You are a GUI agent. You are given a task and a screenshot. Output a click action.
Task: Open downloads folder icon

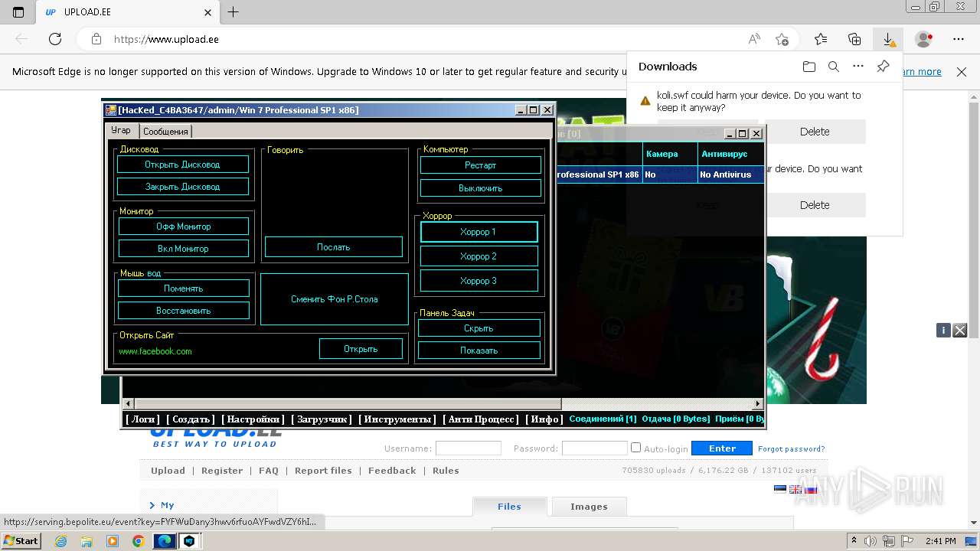point(809,67)
